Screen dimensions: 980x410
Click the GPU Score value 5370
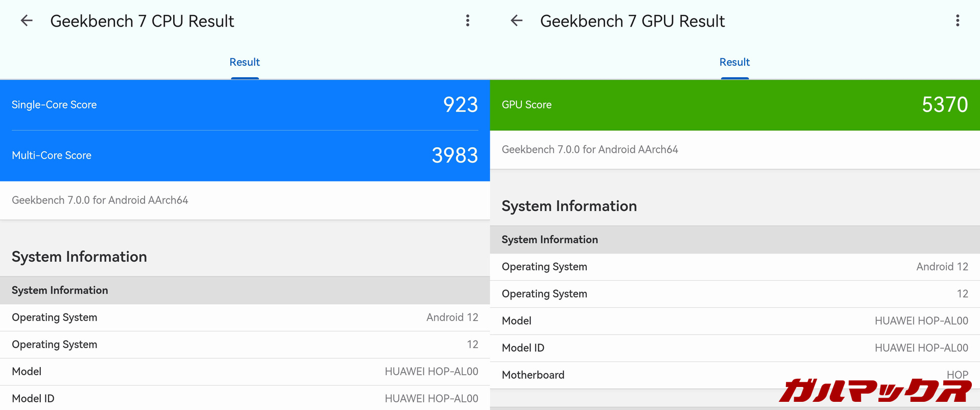click(945, 105)
